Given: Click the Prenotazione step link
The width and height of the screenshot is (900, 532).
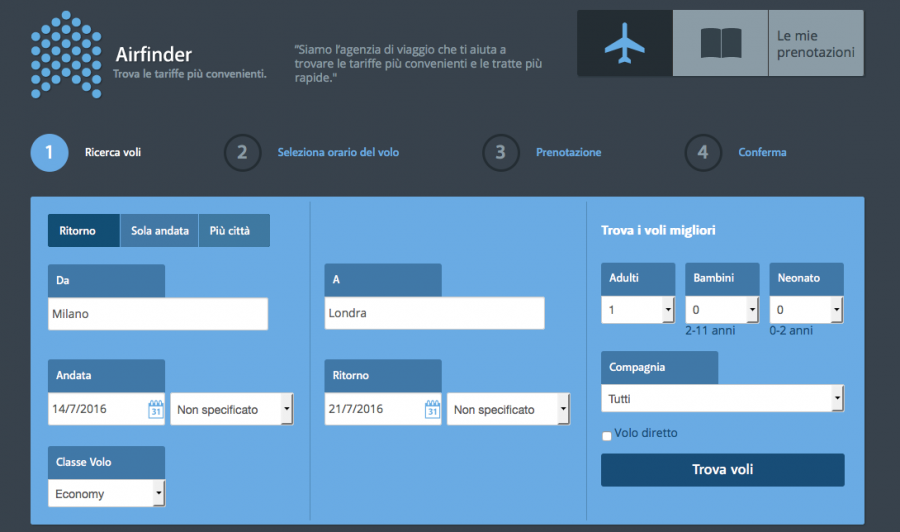Looking at the screenshot, I should [569, 153].
